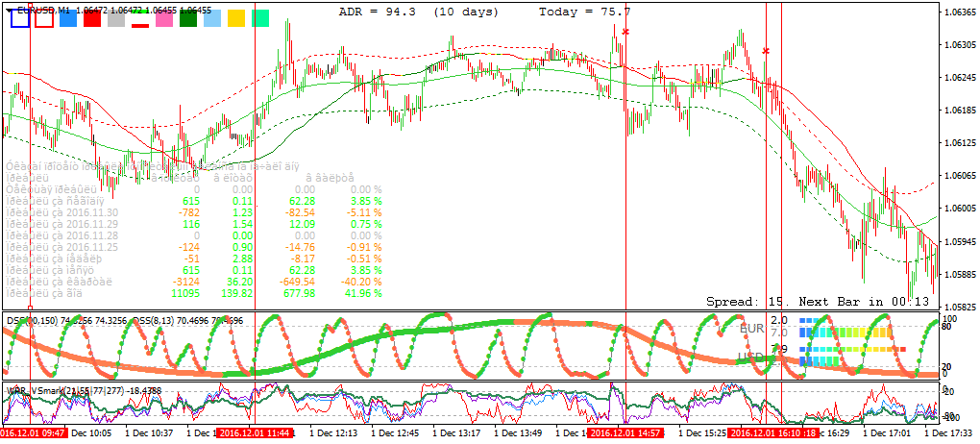This screenshot has height=444, width=980.
Task: Click the red star above the 14:57 line
Action: (625, 31)
